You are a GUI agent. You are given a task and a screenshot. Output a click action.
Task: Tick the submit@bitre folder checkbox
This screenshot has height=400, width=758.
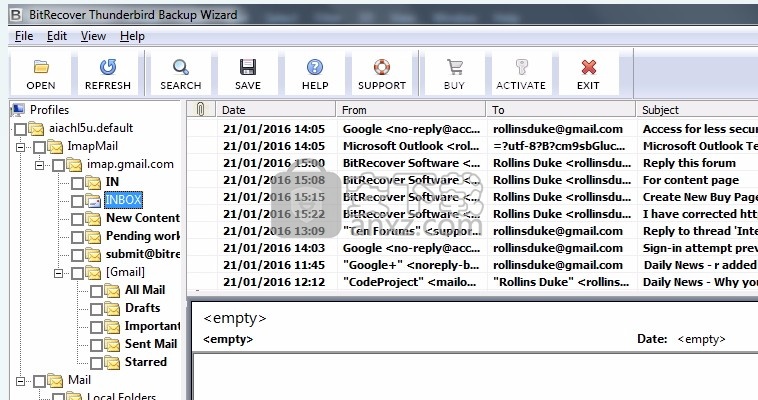(x=77, y=255)
